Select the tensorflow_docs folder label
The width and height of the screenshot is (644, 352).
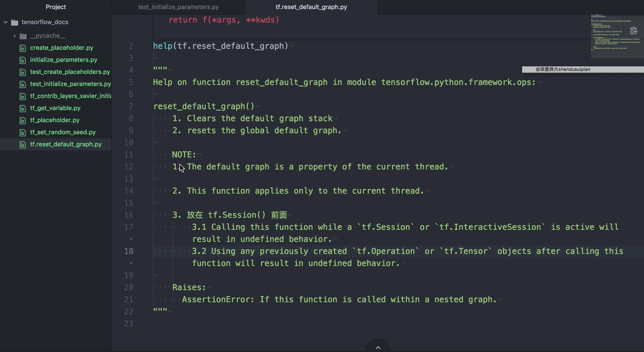point(45,22)
